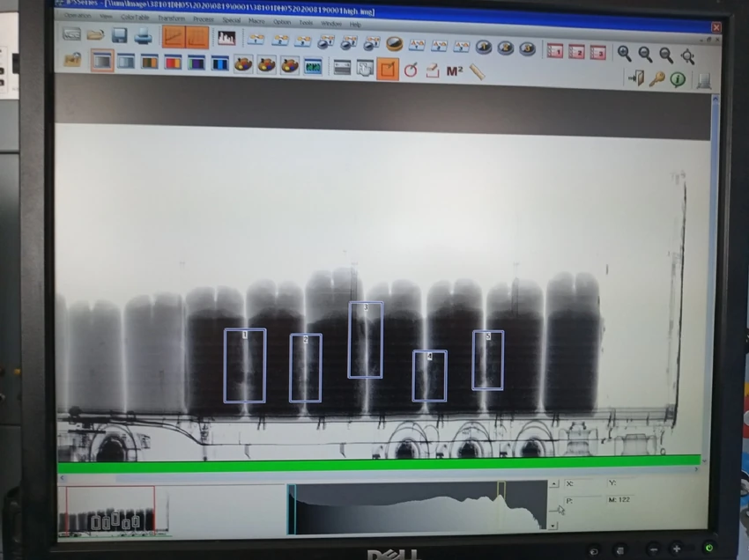Viewport: 749px width, 560px height.
Task: Click the zoom-in magnifier with plus sign
Action: (x=625, y=54)
